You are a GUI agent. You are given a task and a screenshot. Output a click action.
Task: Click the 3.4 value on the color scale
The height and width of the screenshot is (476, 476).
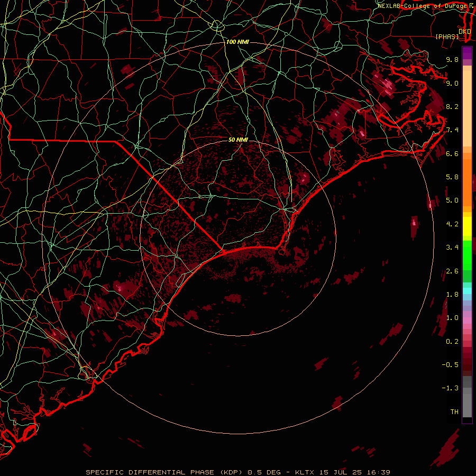pyautogui.click(x=452, y=248)
